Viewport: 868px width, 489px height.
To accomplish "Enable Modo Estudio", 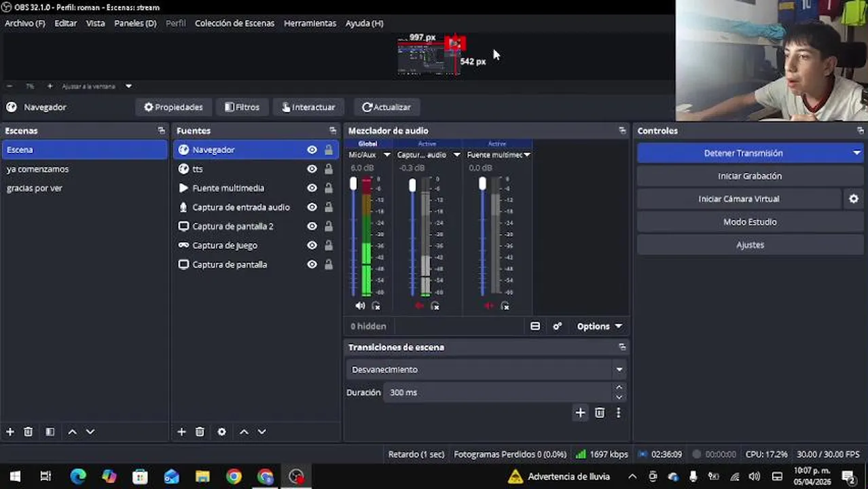I will coord(750,222).
